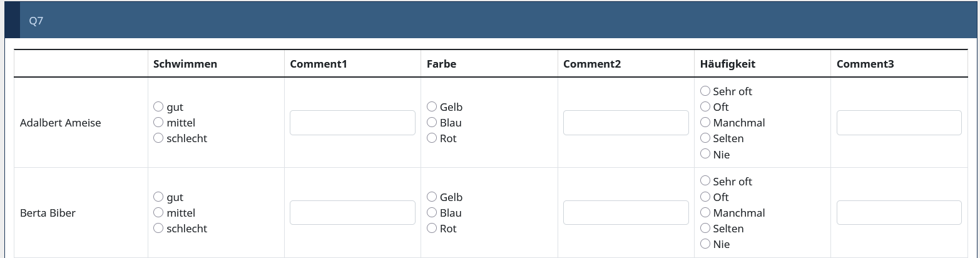The width and height of the screenshot is (980, 258).
Task: Choose 'Sehr oft' for Adalbert Ameise Häufigkeit
Action: [x=705, y=91]
